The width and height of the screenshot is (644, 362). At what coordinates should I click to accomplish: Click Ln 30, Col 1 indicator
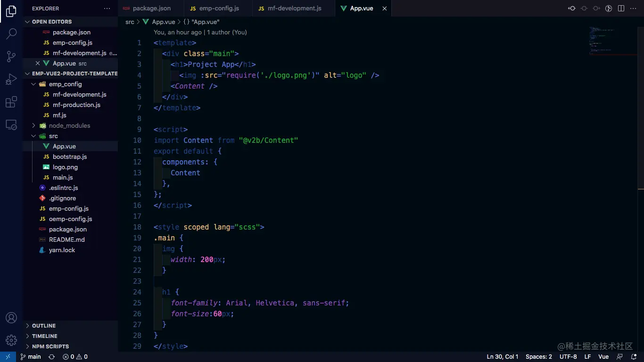[x=503, y=357]
